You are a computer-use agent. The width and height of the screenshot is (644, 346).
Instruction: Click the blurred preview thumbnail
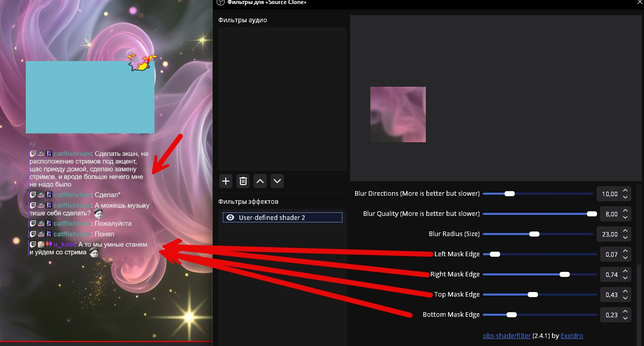398,114
